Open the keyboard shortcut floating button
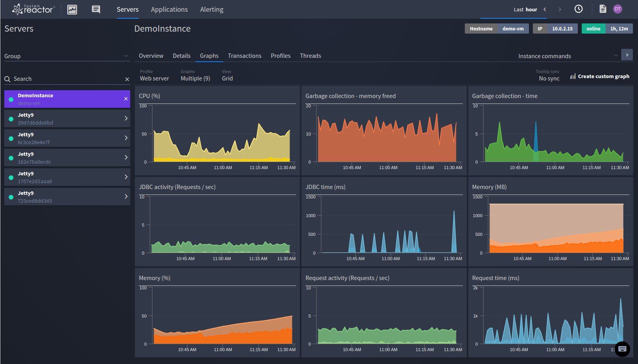Screen dimensions: 638x364 pyautogui.click(x=622, y=349)
